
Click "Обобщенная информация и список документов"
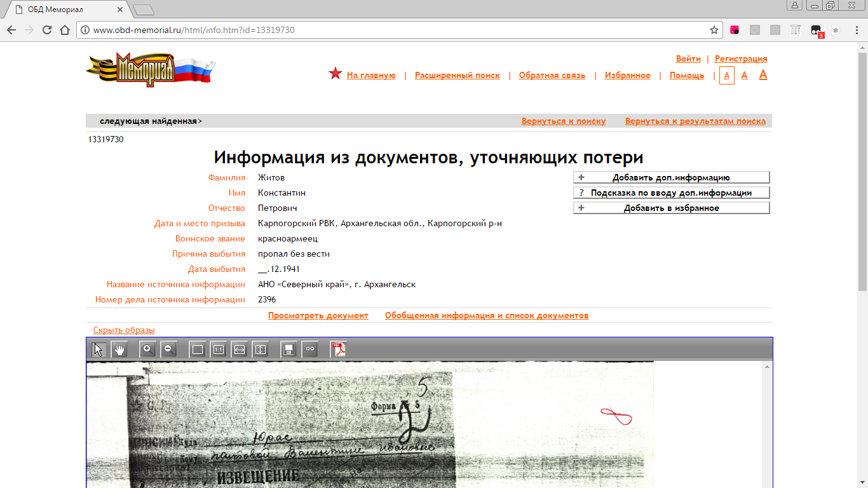pos(487,316)
